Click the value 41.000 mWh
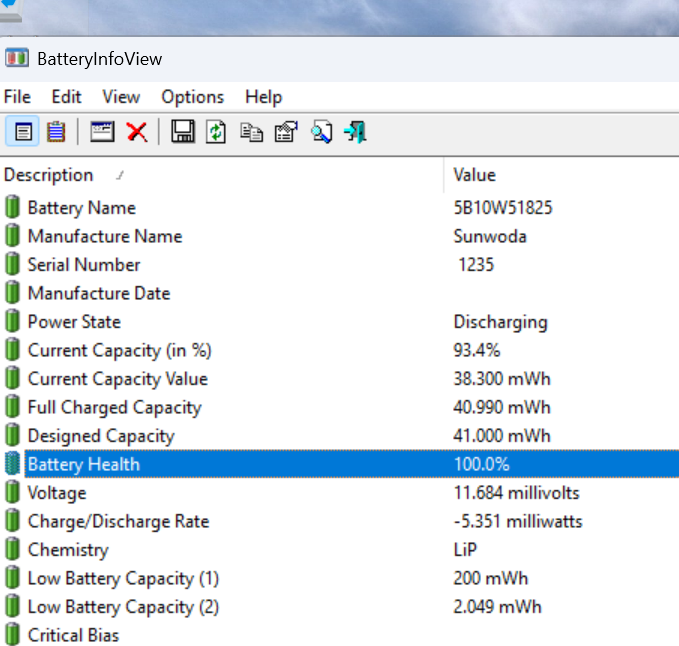Screen dimensions: 679x646 tap(502, 435)
